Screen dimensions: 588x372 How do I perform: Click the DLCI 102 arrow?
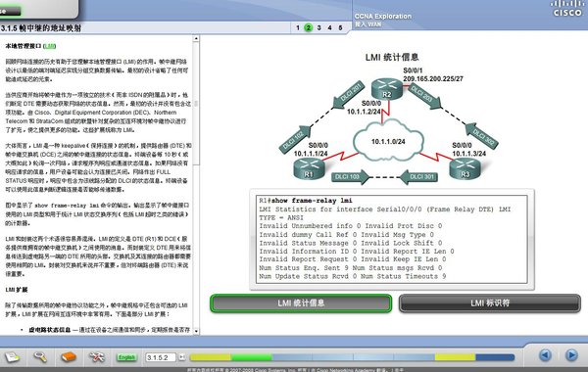click(295, 139)
